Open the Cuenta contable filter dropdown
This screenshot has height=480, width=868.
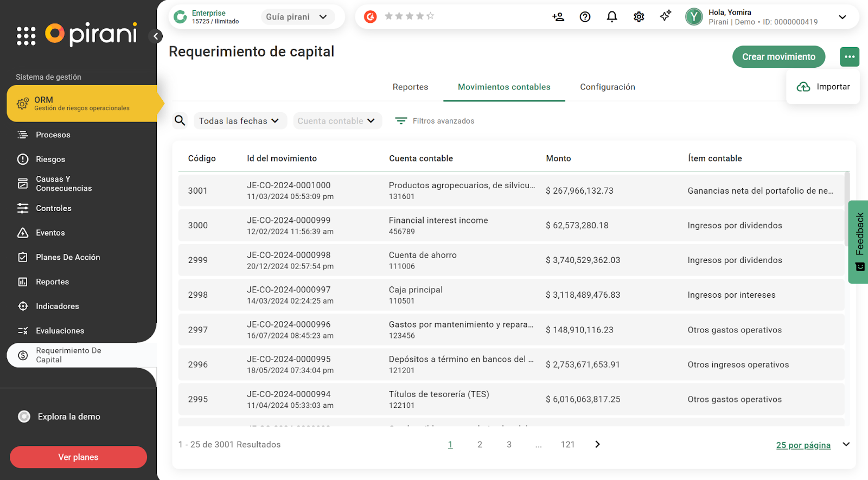pos(336,121)
